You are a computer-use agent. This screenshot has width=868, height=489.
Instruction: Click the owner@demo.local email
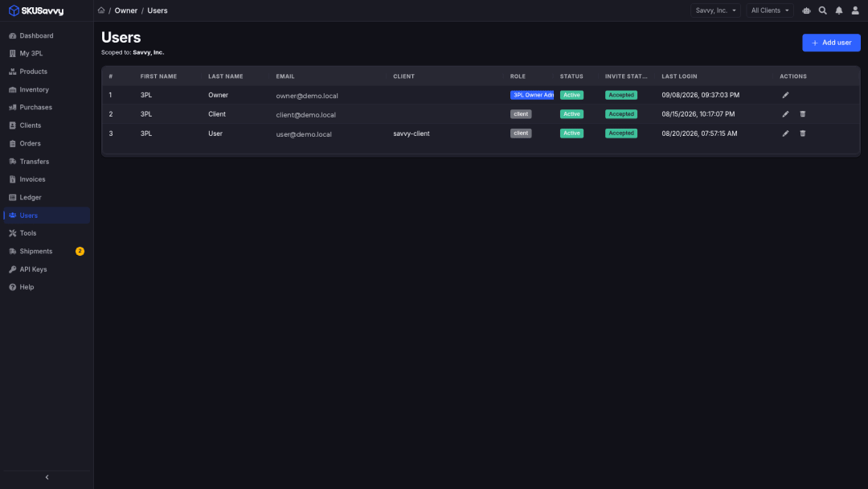pyautogui.click(x=307, y=96)
